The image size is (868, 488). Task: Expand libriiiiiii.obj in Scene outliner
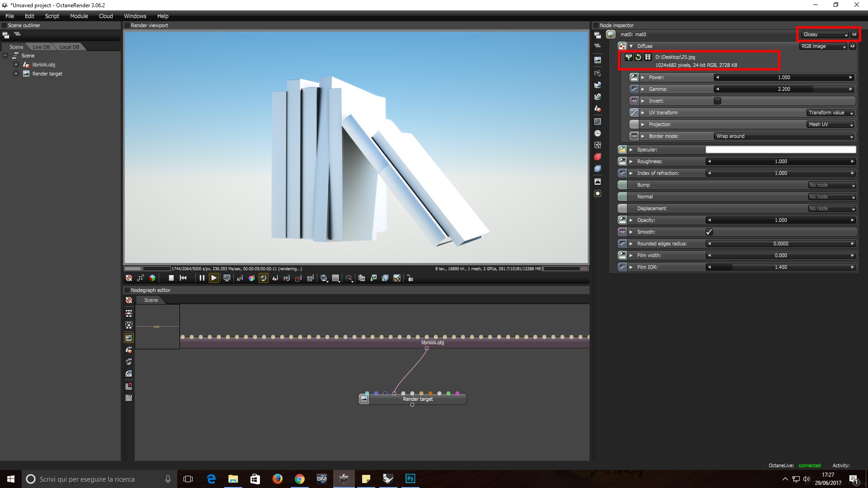click(16, 65)
